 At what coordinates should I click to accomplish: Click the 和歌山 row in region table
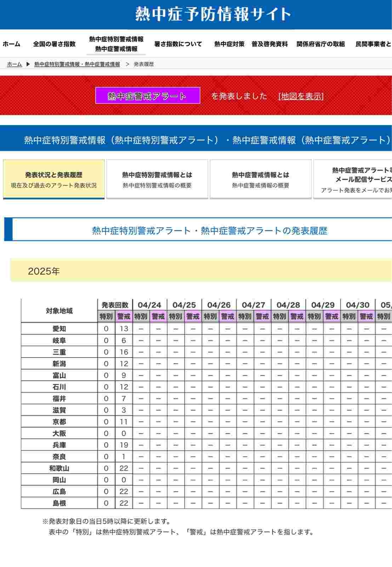tap(59, 468)
